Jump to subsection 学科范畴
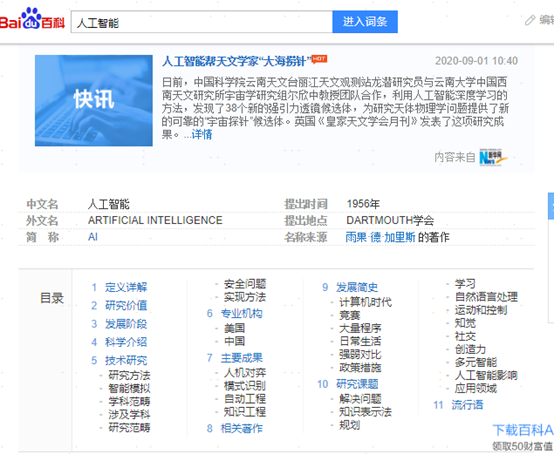Viewport: 554px width, 454px height. [x=129, y=401]
